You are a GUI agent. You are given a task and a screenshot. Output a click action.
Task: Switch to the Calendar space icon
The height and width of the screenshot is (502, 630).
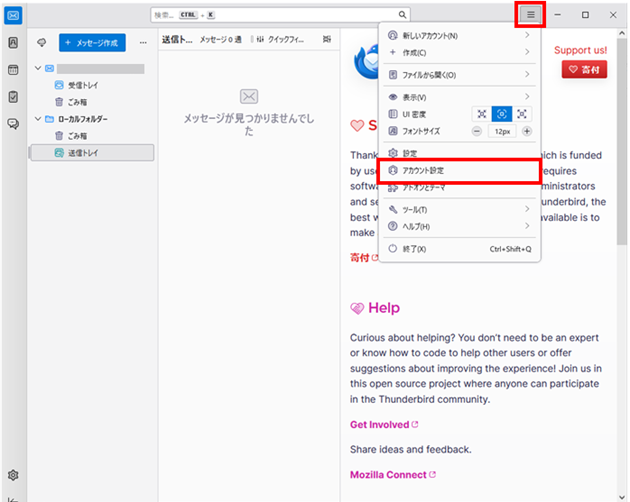(x=13, y=70)
